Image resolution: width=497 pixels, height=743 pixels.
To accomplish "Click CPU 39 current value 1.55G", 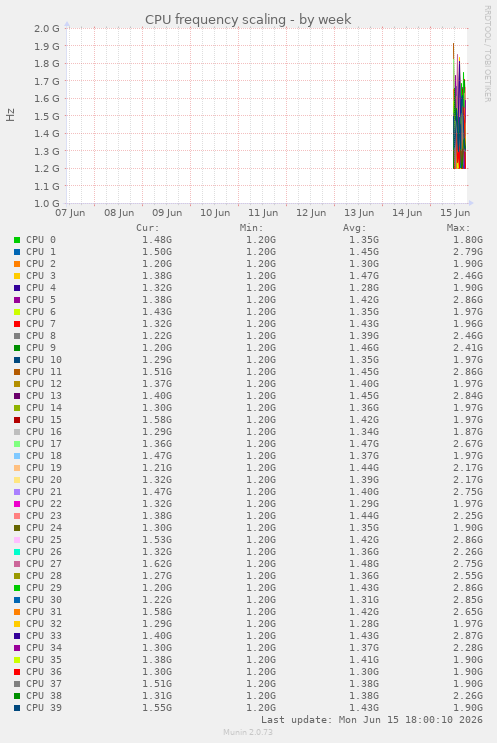I will tap(157, 708).
